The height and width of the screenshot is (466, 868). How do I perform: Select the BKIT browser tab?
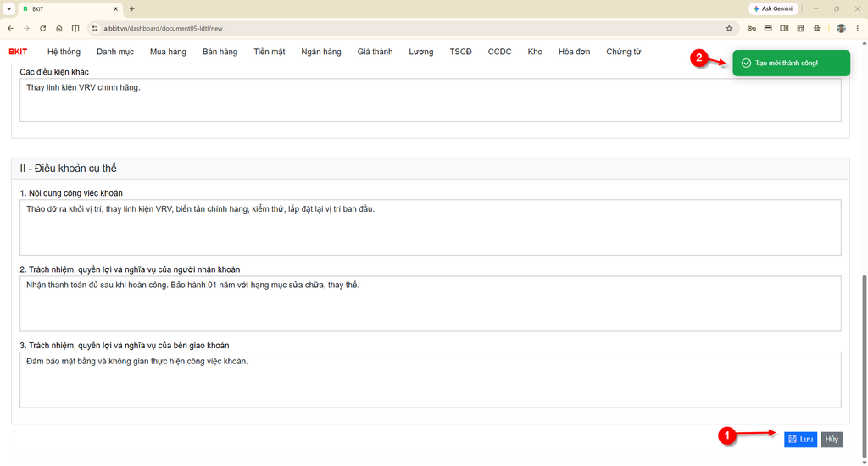coord(70,8)
